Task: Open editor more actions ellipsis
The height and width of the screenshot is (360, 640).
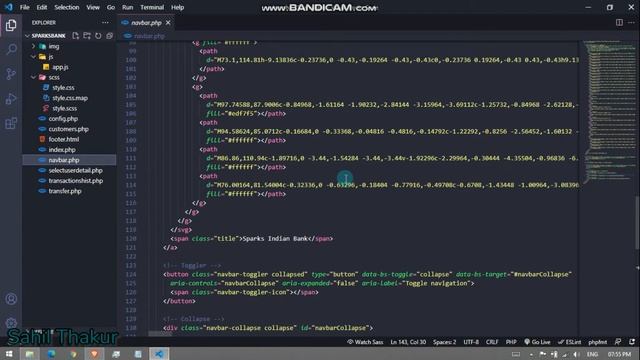Action: pos(631,22)
